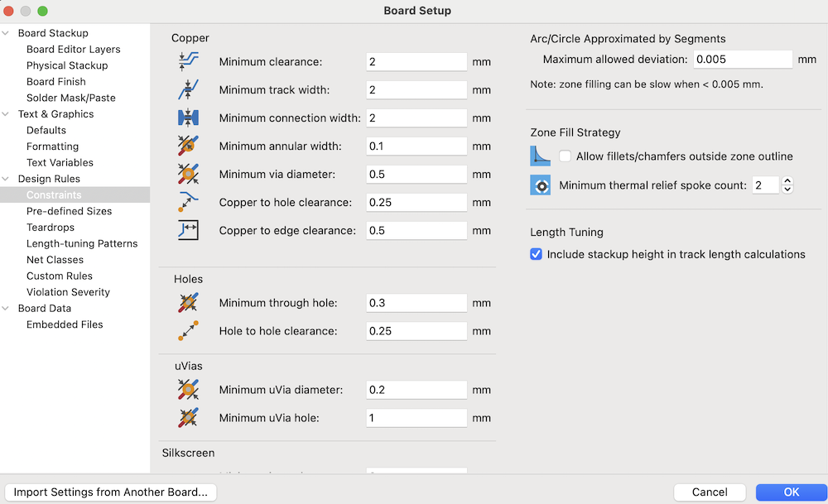
Task: Enable fillets/chamfers outside zone outline
Action: (x=566, y=156)
